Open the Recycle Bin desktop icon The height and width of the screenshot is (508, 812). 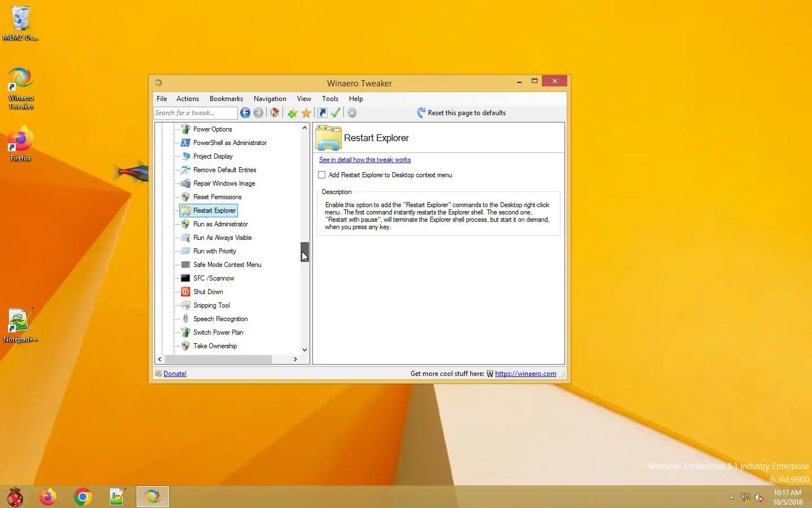tap(20, 23)
